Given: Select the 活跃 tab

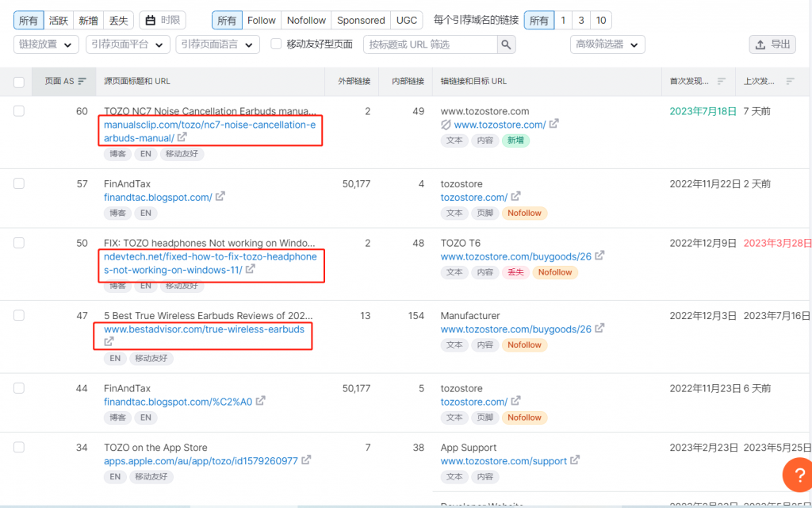Looking at the screenshot, I should tap(59, 20).
